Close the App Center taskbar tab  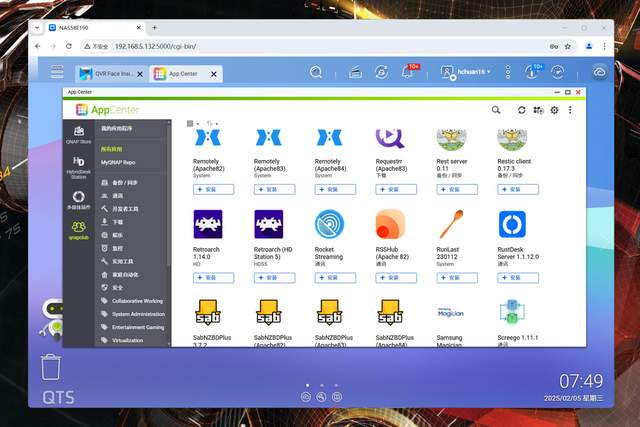[213, 74]
